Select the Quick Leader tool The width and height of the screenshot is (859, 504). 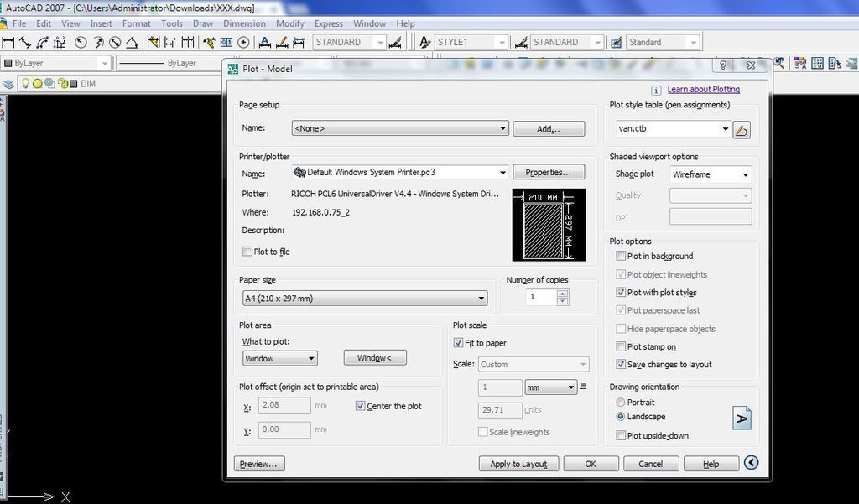(209, 42)
